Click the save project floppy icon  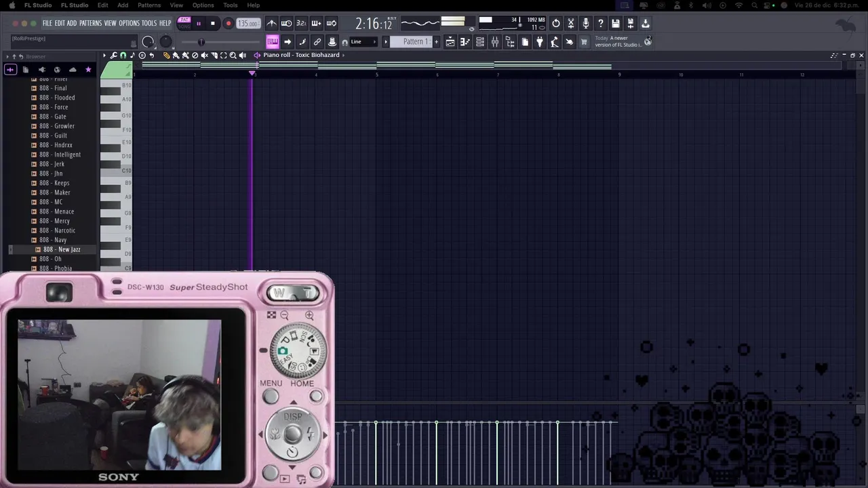tap(615, 24)
